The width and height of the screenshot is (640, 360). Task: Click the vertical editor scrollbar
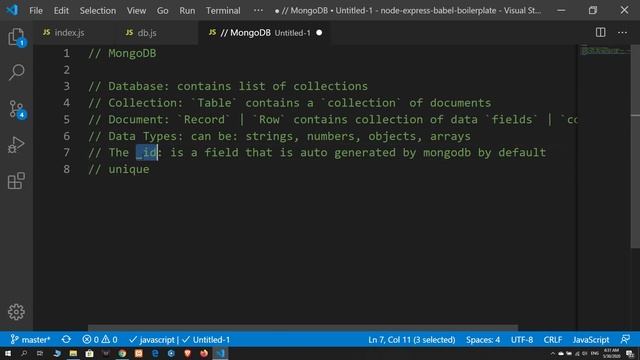[x=635, y=146]
